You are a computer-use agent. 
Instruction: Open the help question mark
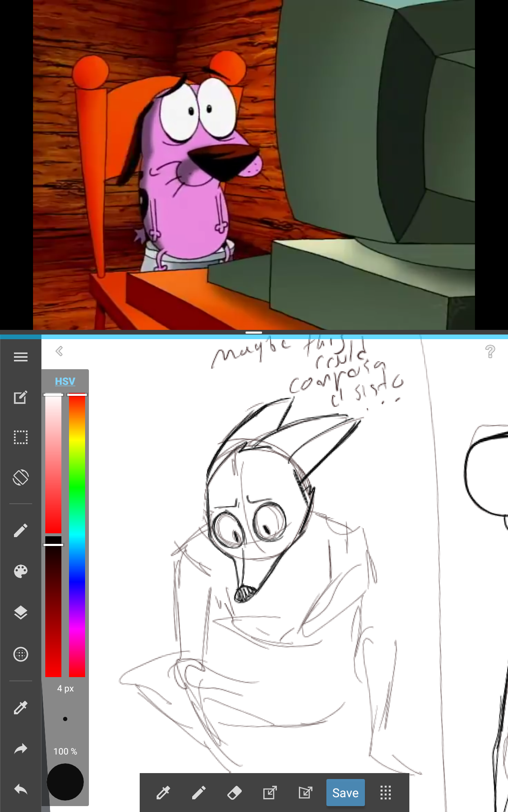pyautogui.click(x=490, y=351)
